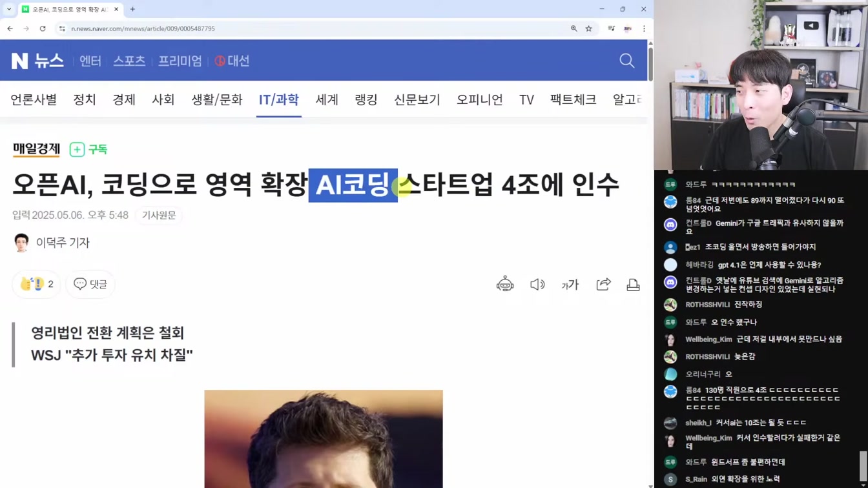Screen dimensions: 868x488
Task: Open site information icon in address bar
Action: (62, 28)
